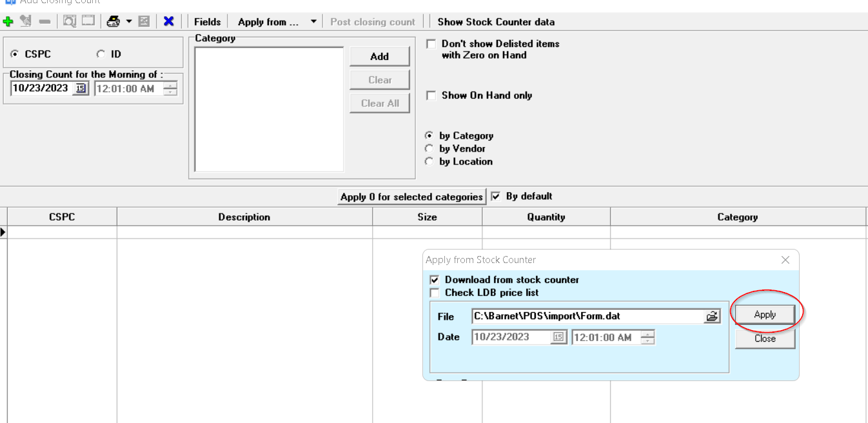Click closing count date field 10/23/2023

coord(41,88)
